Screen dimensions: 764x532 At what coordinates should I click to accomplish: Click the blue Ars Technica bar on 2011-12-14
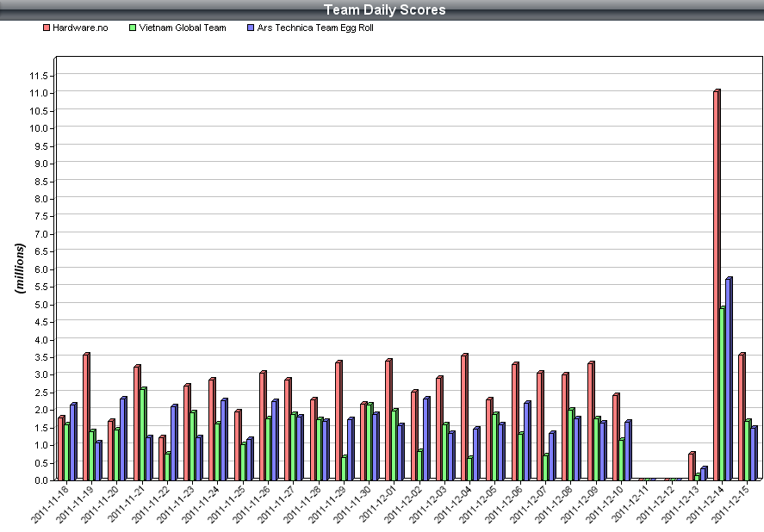coord(729,379)
